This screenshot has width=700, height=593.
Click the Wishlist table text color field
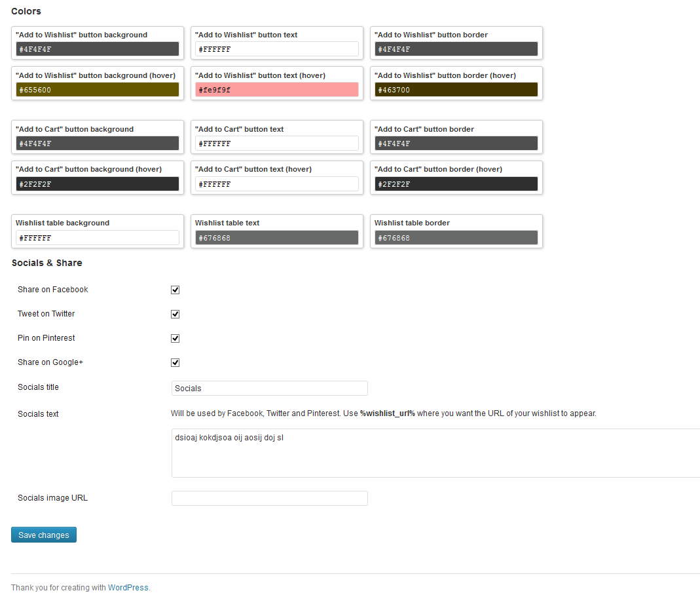276,238
